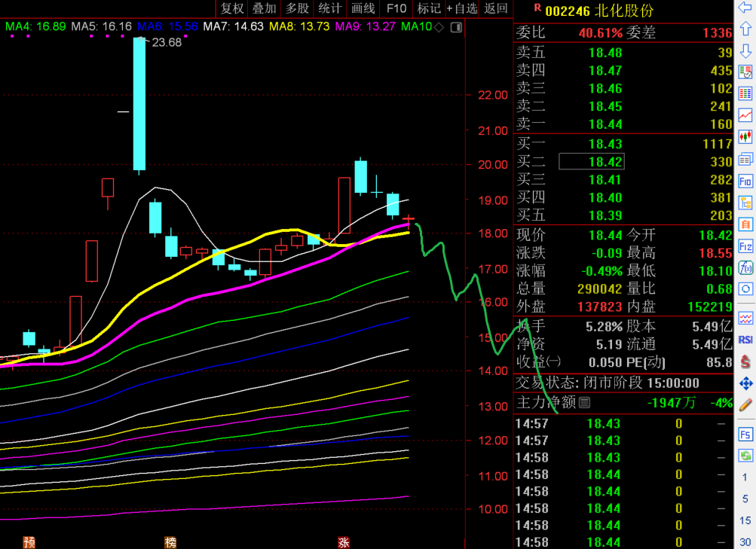Click the F12 sidebar icon
756x549 pixels.
[x=745, y=246]
